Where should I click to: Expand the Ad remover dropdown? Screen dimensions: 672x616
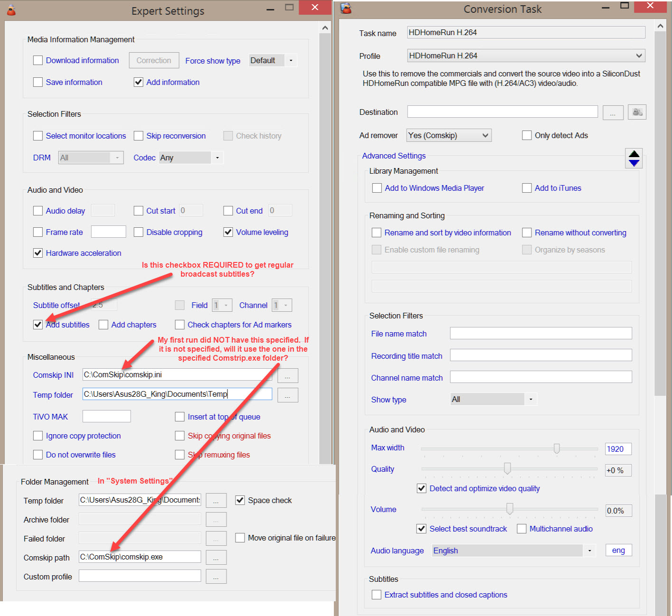point(448,136)
